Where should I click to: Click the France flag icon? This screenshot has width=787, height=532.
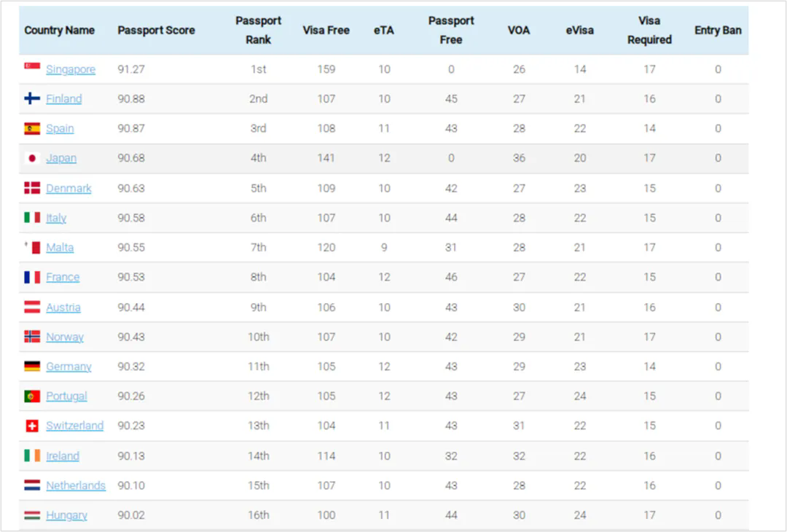pos(32,277)
